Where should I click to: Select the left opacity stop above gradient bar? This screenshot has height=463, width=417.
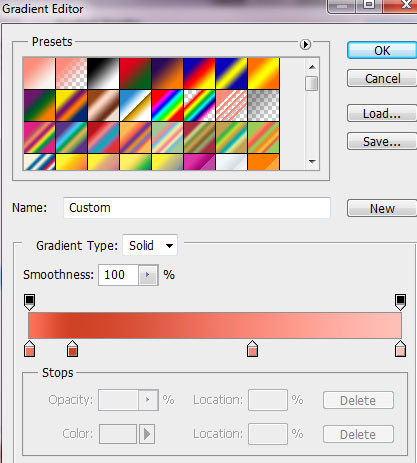click(x=29, y=302)
